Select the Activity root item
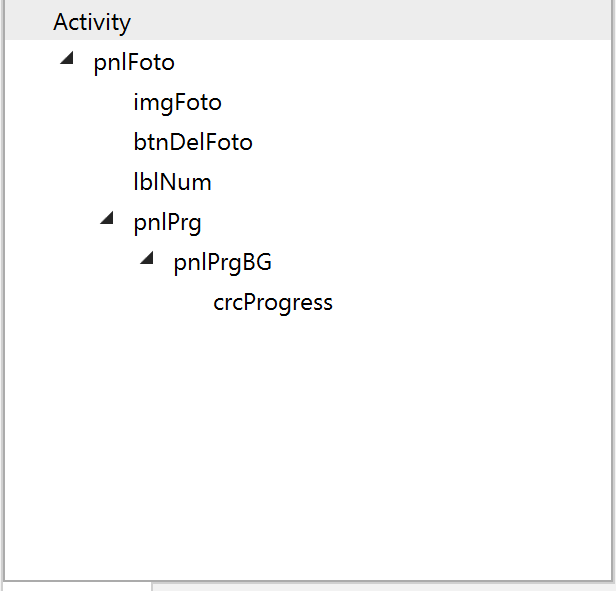616x591 pixels. pos(92,22)
